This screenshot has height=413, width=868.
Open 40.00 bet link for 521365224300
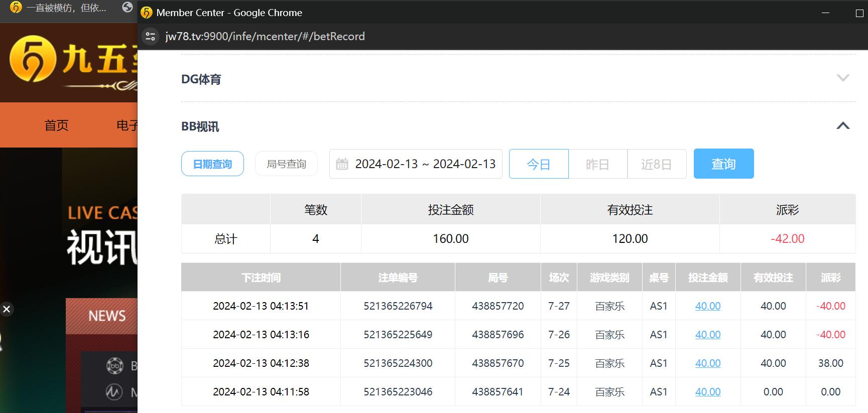coord(708,363)
